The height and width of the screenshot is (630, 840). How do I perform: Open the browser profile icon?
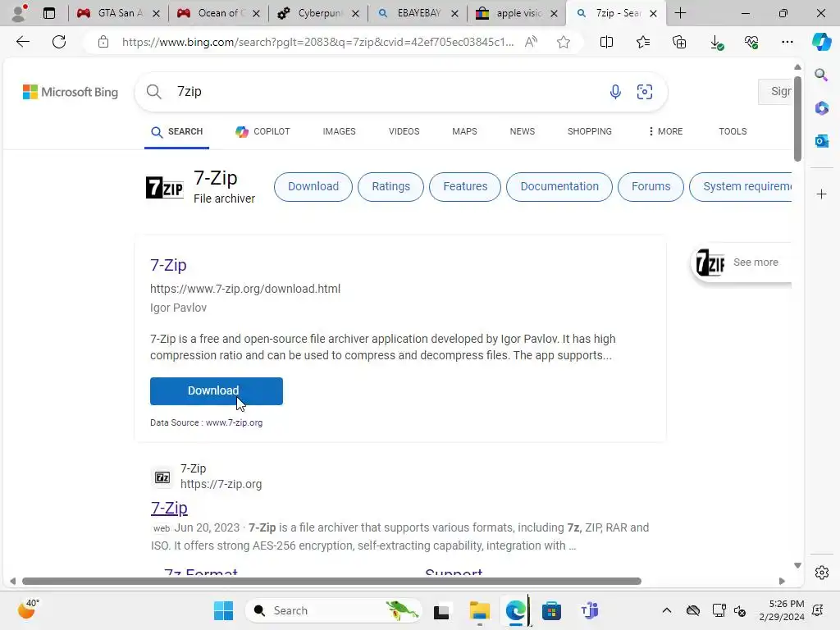coord(20,13)
